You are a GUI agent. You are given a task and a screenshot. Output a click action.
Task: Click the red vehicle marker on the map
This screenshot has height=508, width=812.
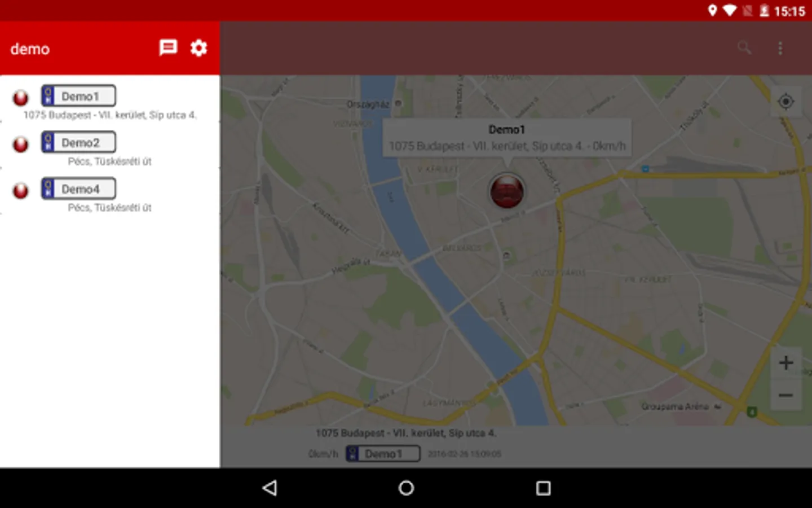(x=507, y=191)
